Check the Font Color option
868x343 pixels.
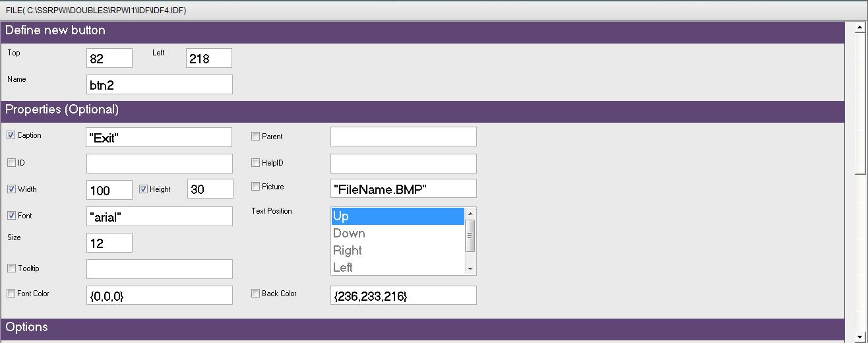click(11, 294)
